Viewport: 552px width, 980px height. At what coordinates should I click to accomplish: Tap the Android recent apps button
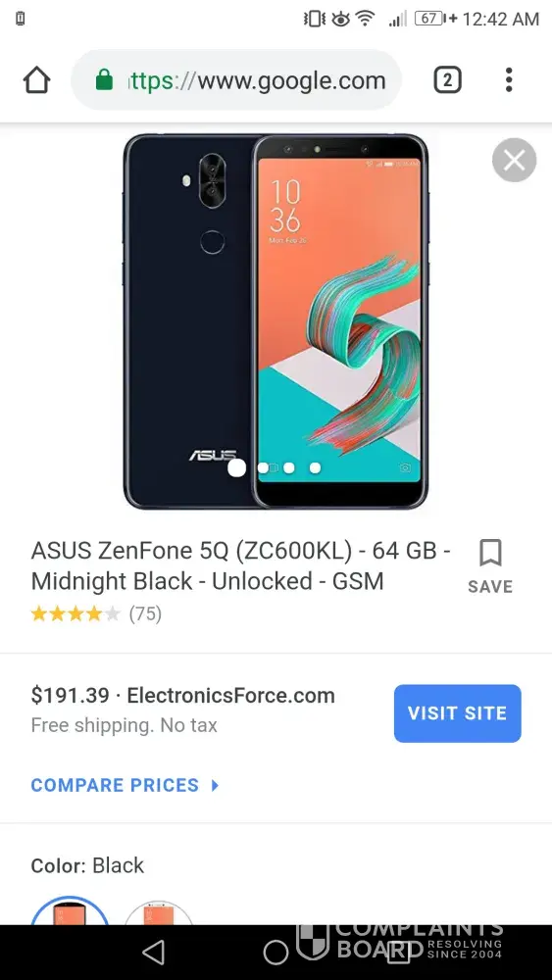(398, 952)
